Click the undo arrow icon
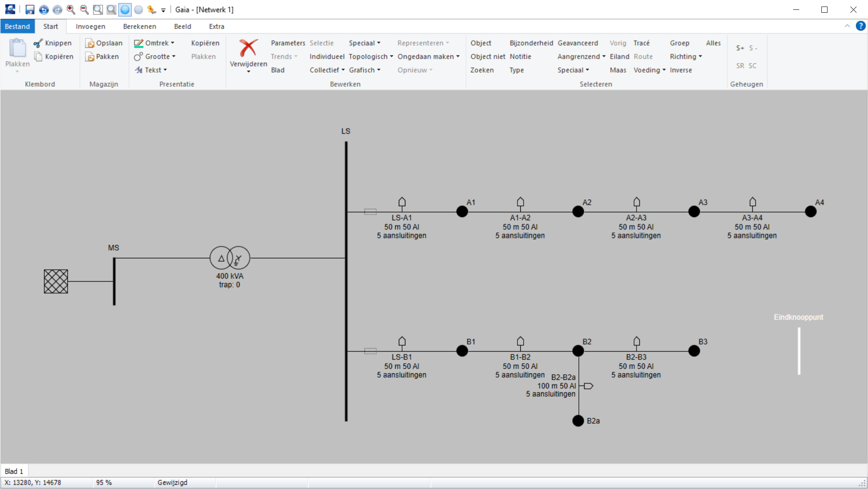This screenshot has width=868, height=489. [44, 9]
